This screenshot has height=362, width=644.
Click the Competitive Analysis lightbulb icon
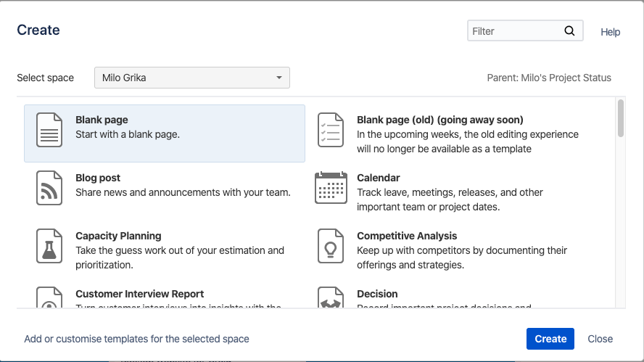tap(331, 247)
